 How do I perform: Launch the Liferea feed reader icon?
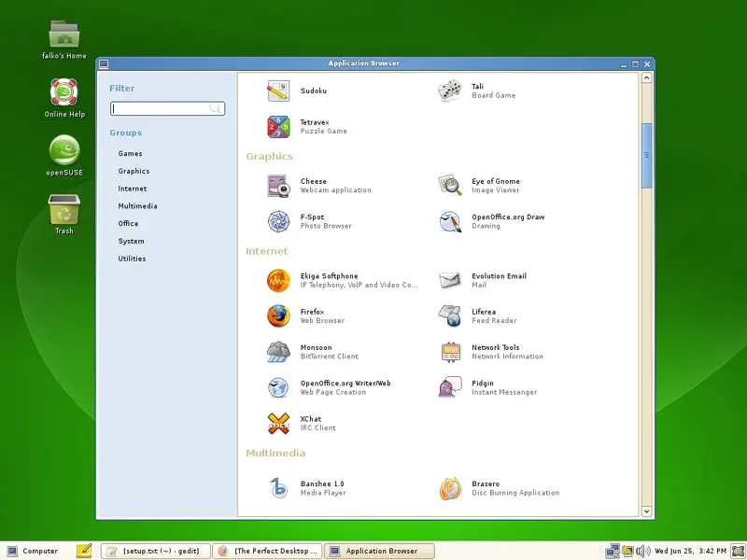[x=450, y=316]
